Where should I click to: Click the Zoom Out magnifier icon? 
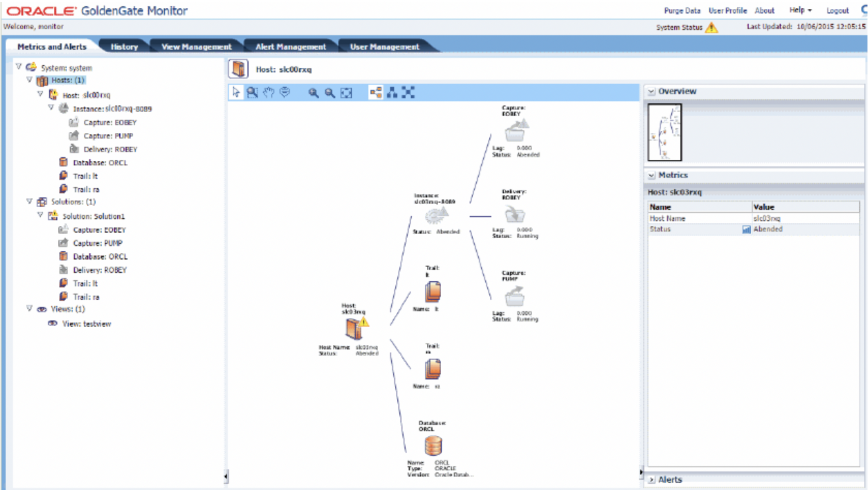pyautogui.click(x=329, y=93)
